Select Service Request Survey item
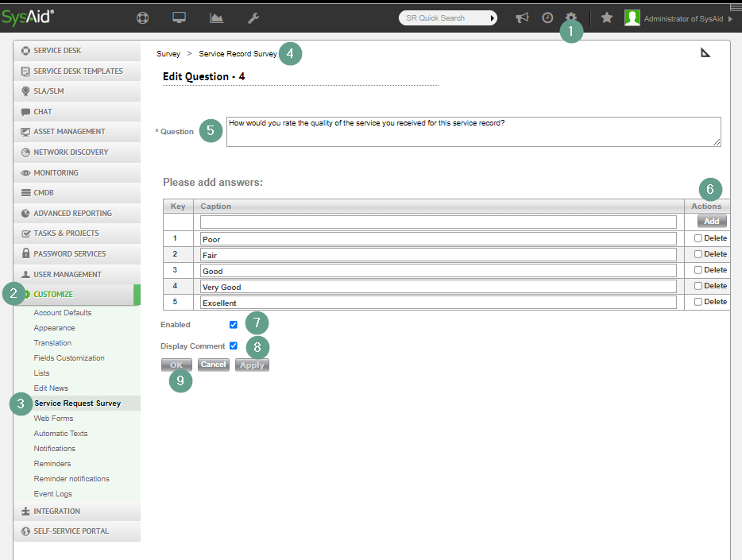Viewport: 742px width, 560px height. pos(77,404)
